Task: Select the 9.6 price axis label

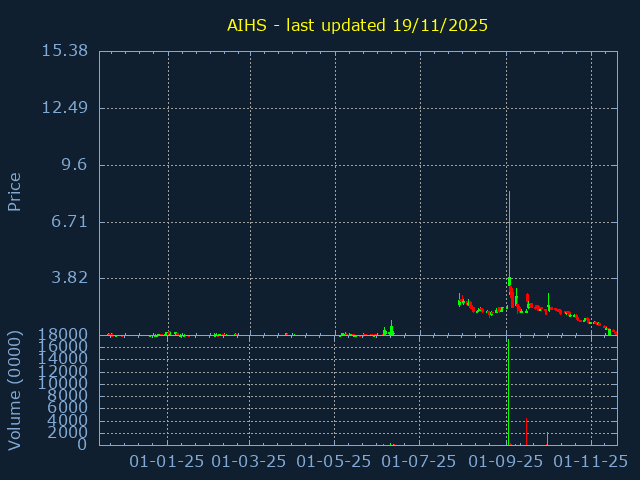Action: [x=76, y=165]
